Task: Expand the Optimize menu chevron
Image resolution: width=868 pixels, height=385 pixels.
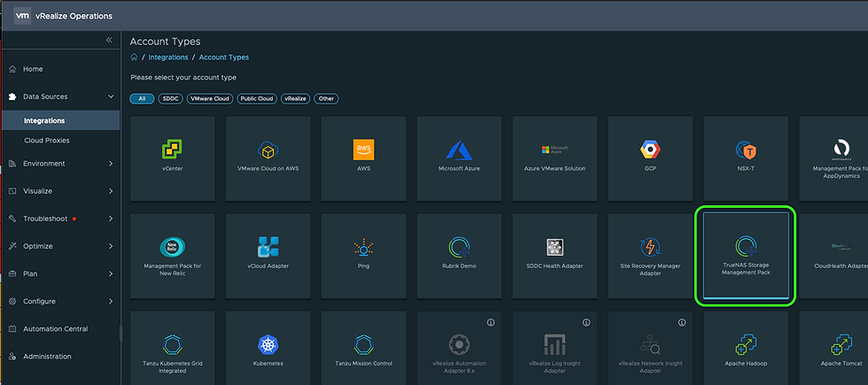Action: click(111, 246)
